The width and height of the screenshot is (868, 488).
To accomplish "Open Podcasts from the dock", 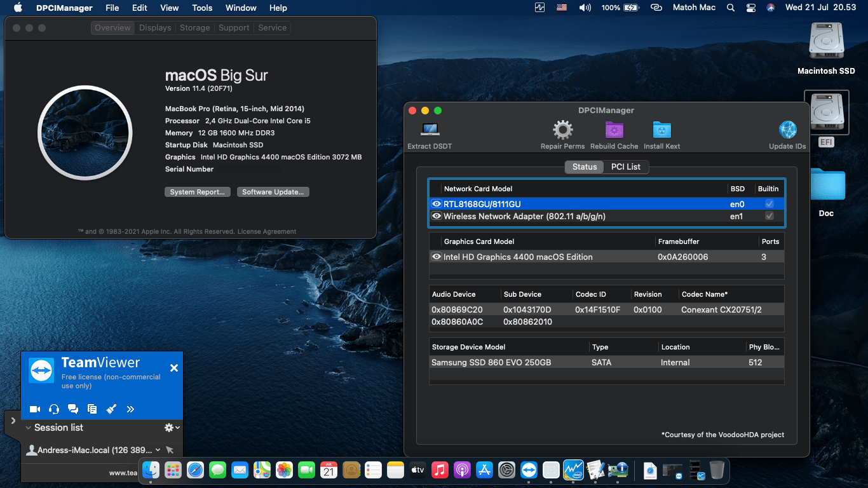I will [462, 470].
